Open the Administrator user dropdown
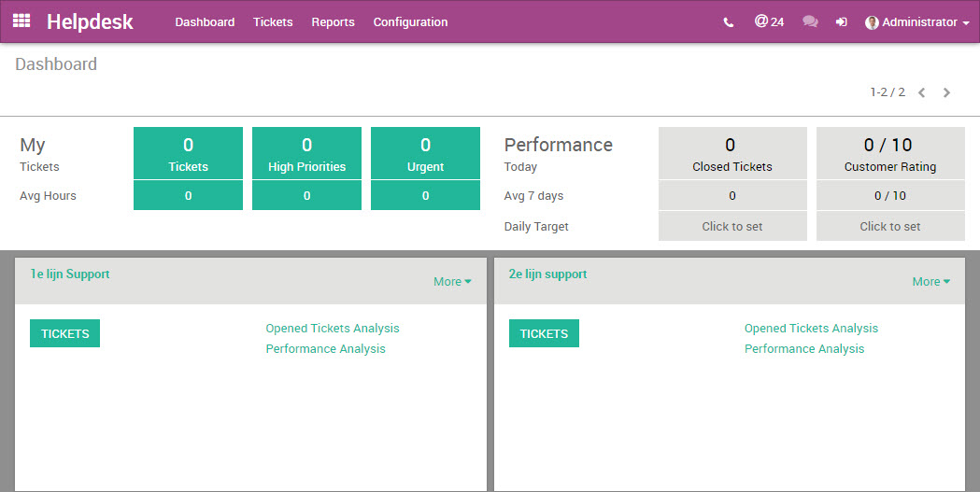 (x=916, y=22)
